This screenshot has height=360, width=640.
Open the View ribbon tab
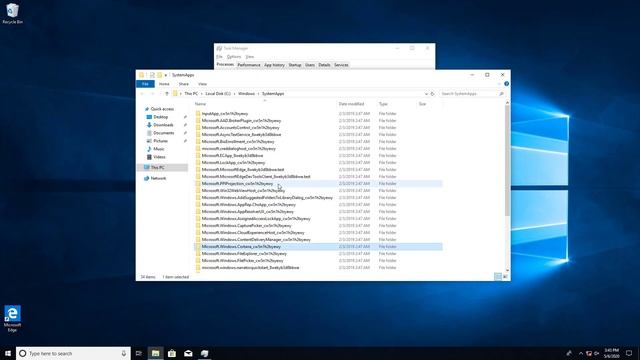(202, 84)
